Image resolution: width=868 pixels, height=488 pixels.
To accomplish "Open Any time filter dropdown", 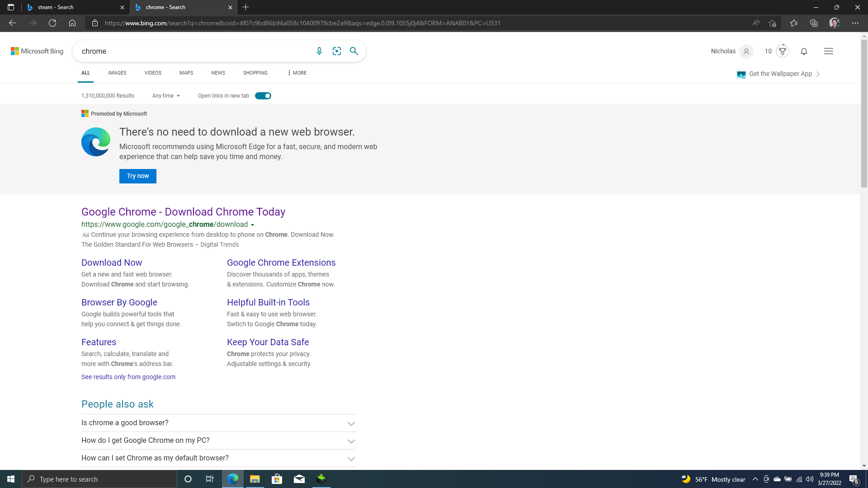I will [166, 96].
